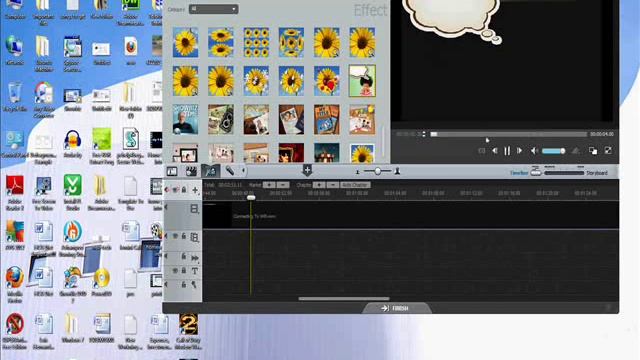The height and width of the screenshot is (360, 640).
Task: Open the Recycle Bin desktop icon
Action: [x=15, y=97]
